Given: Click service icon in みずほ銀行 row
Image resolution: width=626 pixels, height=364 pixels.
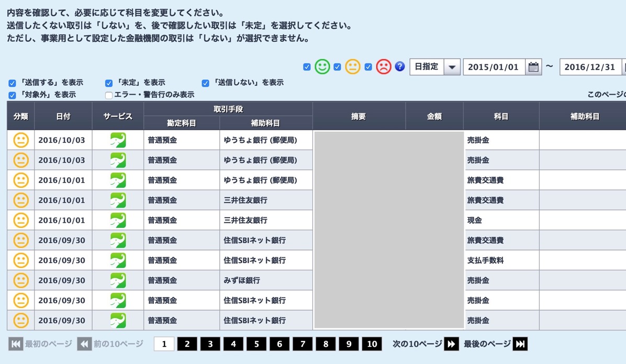Looking at the screenshot, I should click(118, 280).
